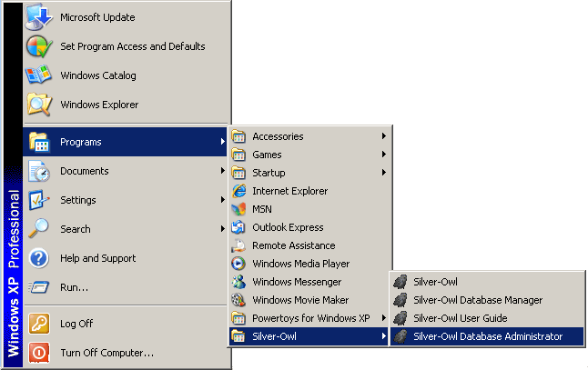Screen dimensions: 588x370
Task: Click the Documents icon
Action: pyautogui.click(x=39, y=171)
